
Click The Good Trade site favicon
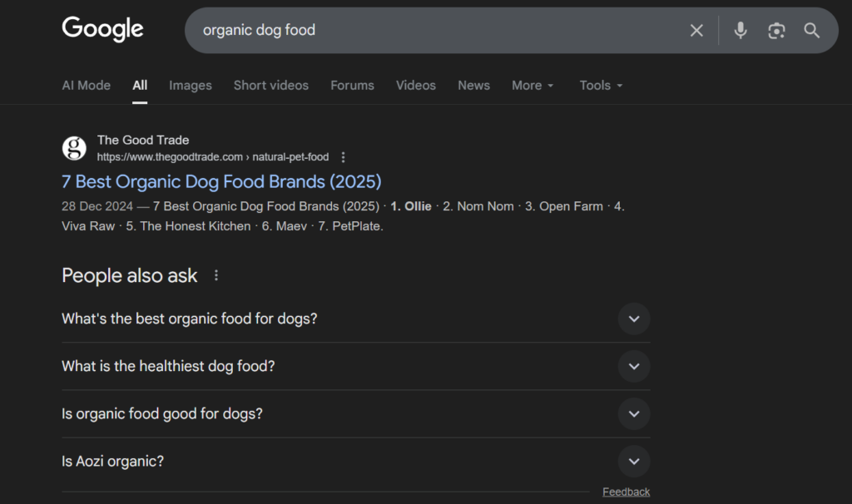(74, 147)
